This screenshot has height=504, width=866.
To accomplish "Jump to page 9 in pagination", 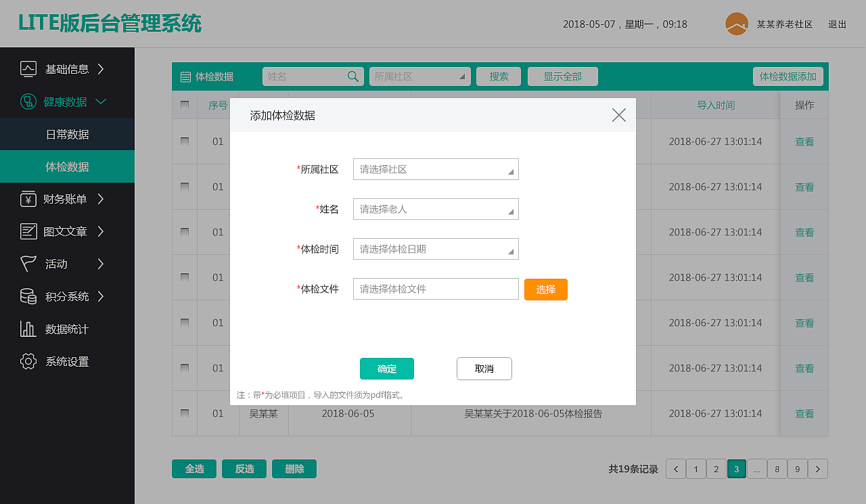I will 797,468.
